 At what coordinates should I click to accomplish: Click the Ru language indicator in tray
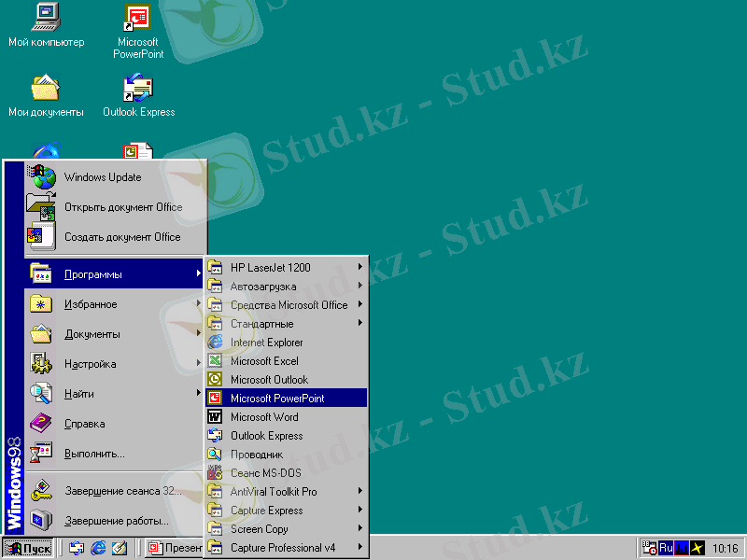(x=666, y=548)
